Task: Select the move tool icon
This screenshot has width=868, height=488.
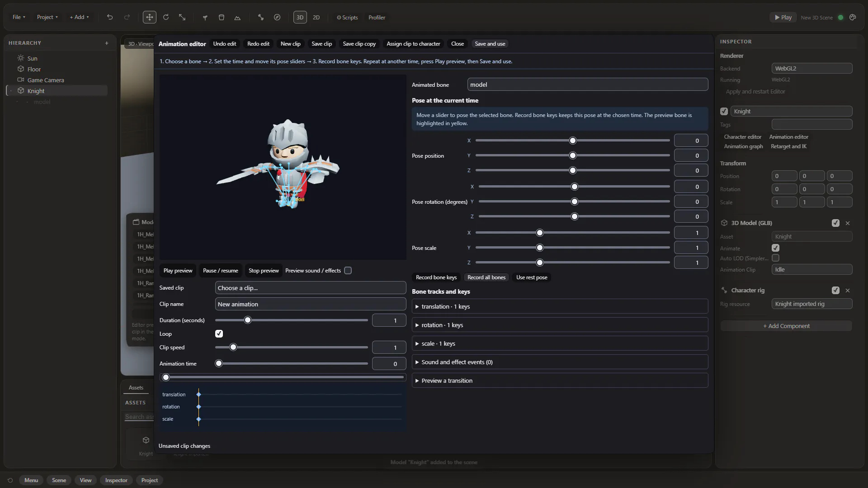Action: tap(149, 17)
